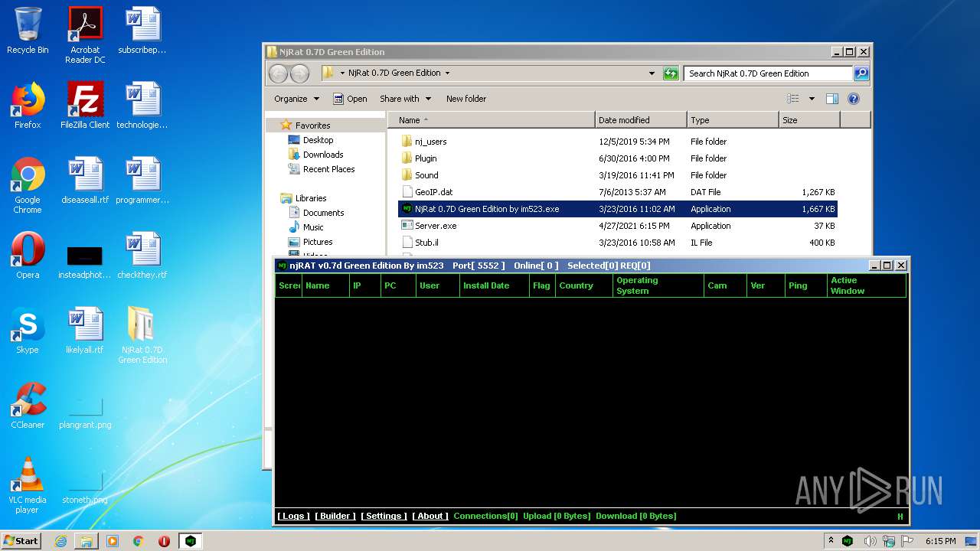Image resolution: width=980 pixels, height=551 pixels.
Task: Click the njRAT taskbar button
Action: pyautogui.click(x=190, y=541)
